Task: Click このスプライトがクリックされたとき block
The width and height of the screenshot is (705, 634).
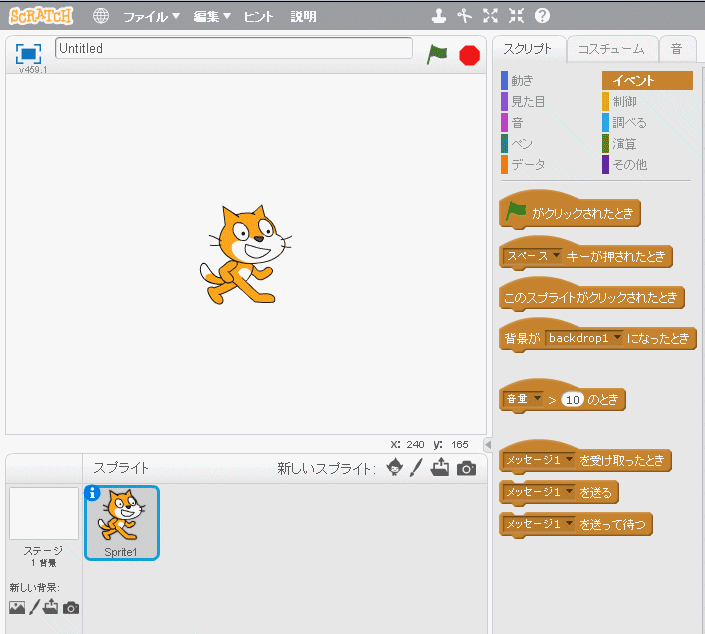Action: click(x=592, y=294)
